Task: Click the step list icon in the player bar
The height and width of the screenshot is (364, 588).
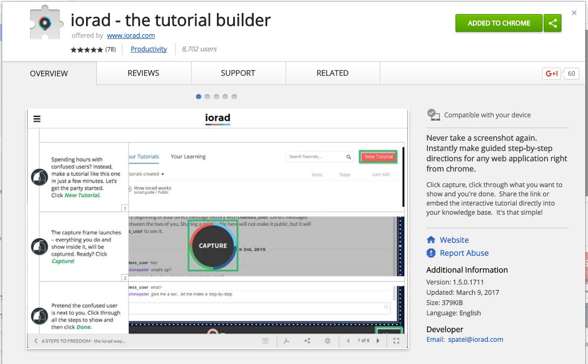Action: (265, 341)
